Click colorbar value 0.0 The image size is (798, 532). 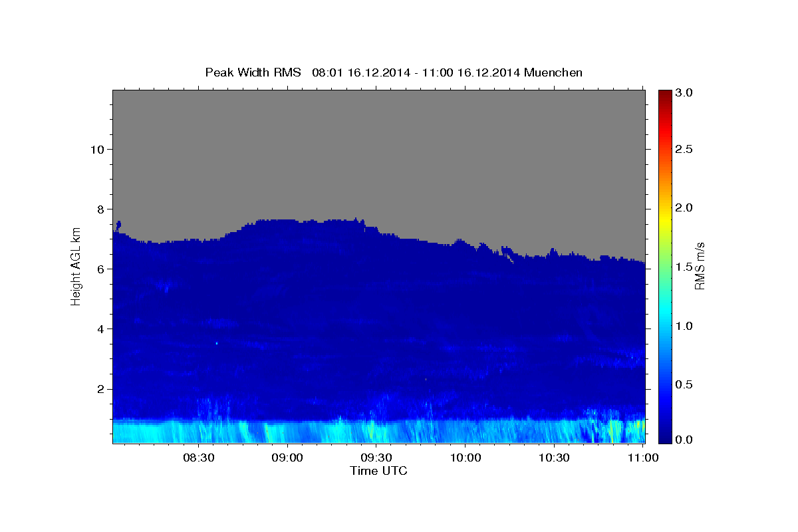tap(685, 440)
